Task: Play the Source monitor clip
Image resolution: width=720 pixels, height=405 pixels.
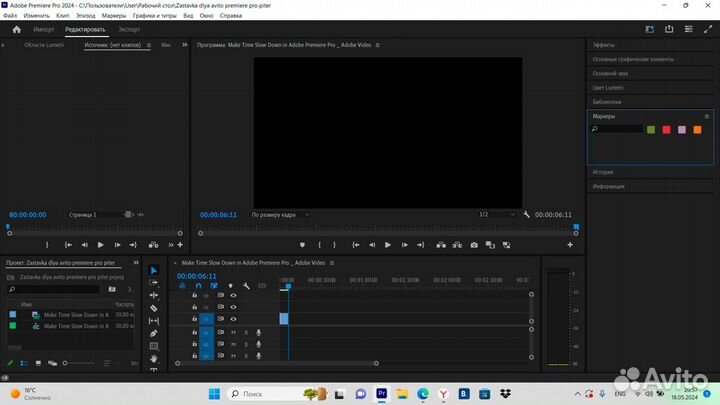Action: point(100,245)
